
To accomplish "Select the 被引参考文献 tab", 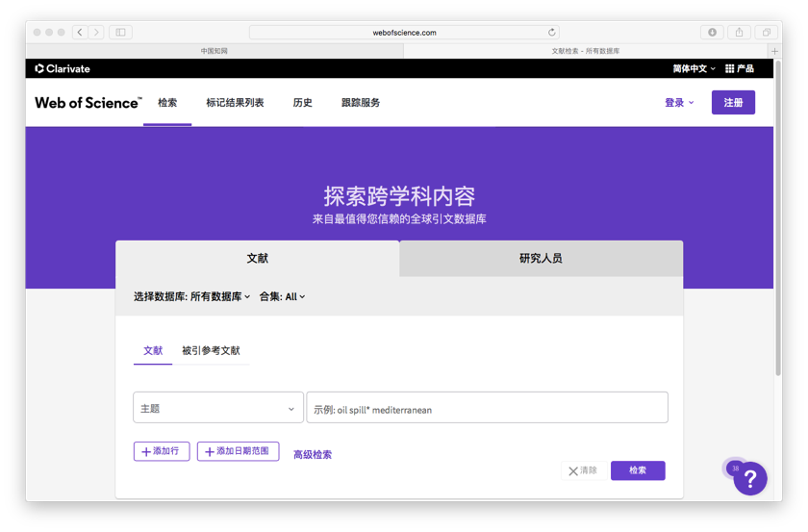I will pos(211,351).
